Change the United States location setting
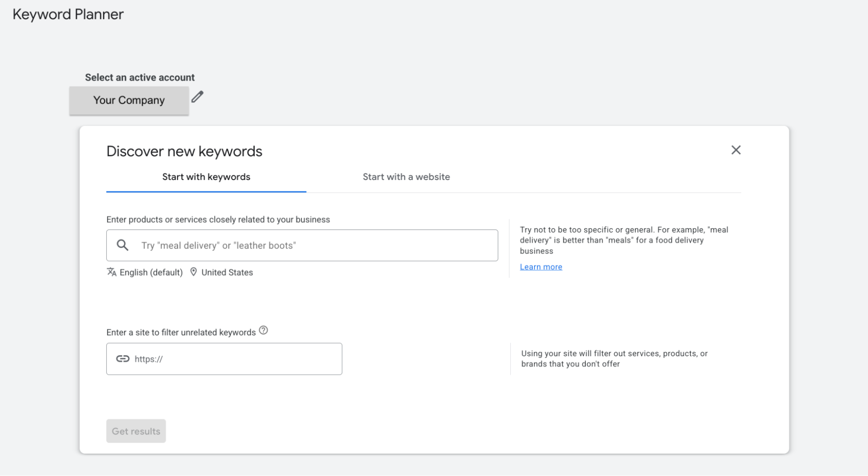The height and width of the screenshot is (476, 868). tap(227, 272)
